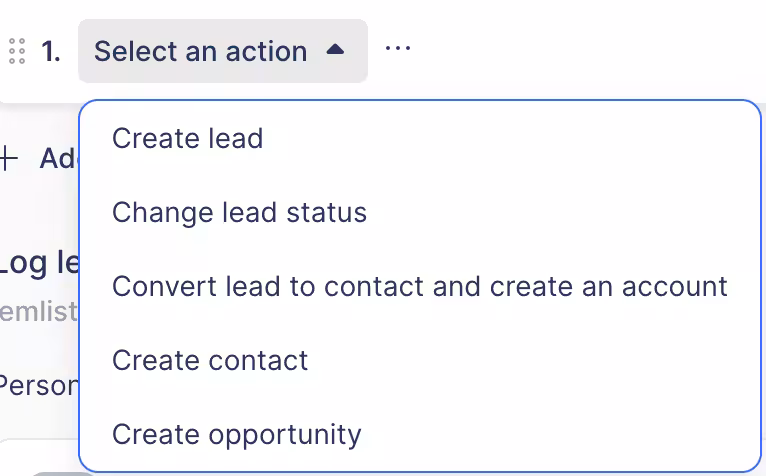The image size is (766, 476).
Task: Click the word 'opportunity' in the last option
Action: (x=285, y=434)
